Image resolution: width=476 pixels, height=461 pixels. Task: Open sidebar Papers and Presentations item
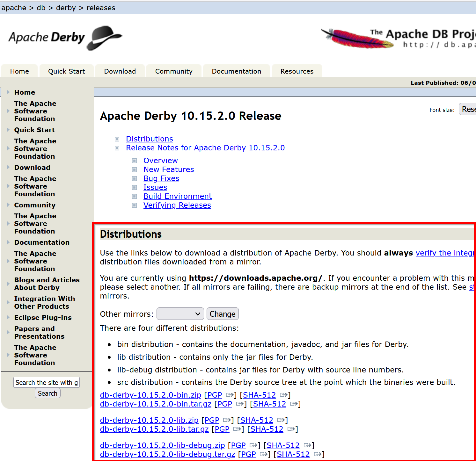39,333
